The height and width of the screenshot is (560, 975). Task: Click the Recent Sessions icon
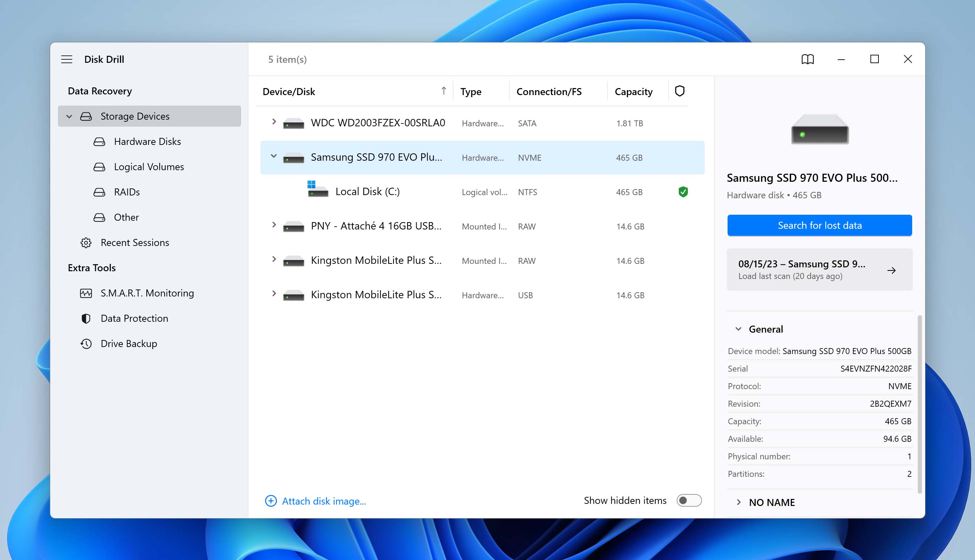[x=86, y=242]
